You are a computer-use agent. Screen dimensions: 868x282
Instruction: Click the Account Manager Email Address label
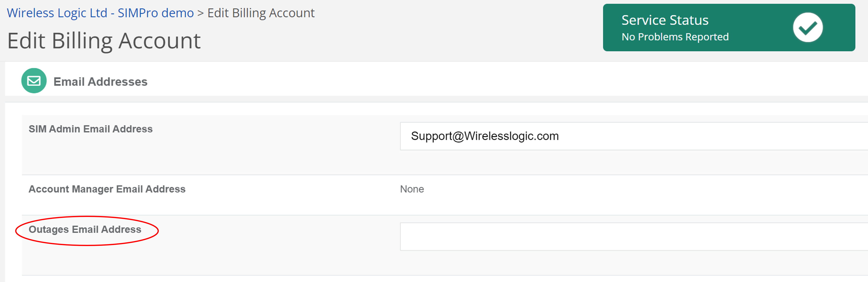click(107, 189)
